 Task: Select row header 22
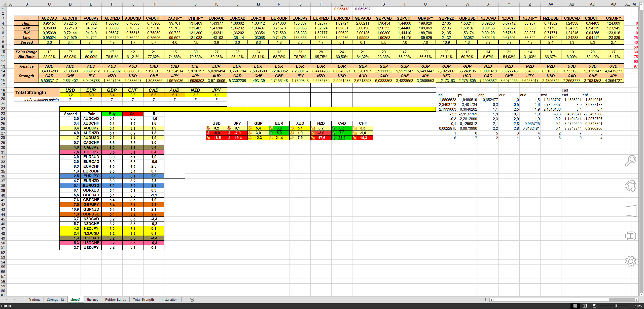3,109
